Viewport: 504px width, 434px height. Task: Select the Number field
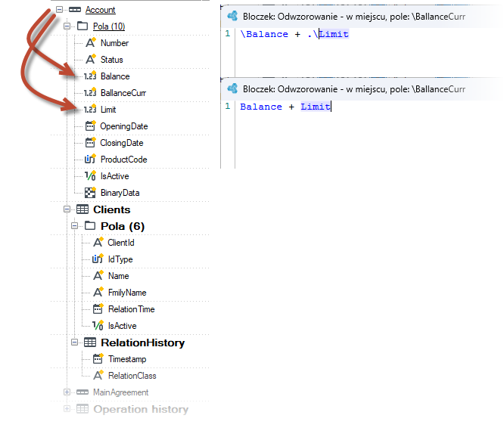click(x=114, y=43)
